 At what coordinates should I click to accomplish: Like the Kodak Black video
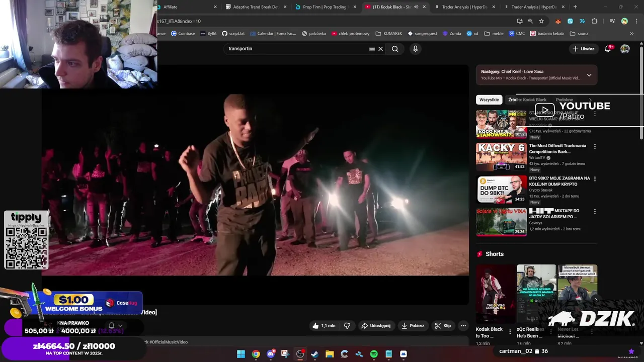[x=324, y=326]
